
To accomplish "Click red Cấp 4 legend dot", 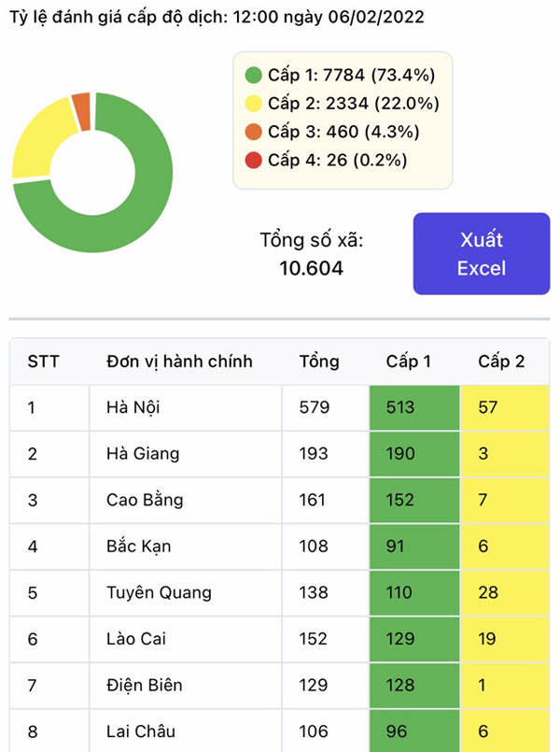I will coord(253,160).
